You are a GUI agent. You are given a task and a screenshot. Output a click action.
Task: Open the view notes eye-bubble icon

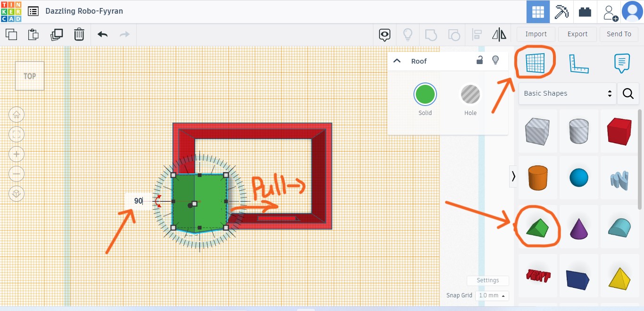[x=385, y=34]
